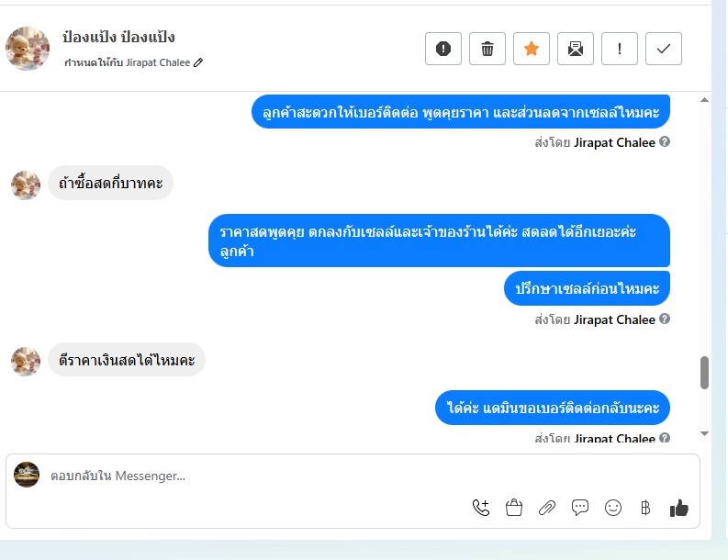Click the chat scrollbar up arrow

click(704, 100)
